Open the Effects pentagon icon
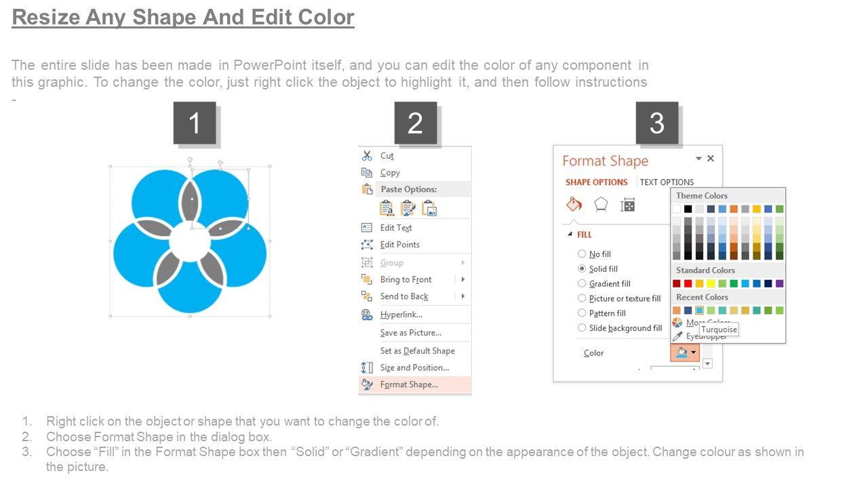 601,204
